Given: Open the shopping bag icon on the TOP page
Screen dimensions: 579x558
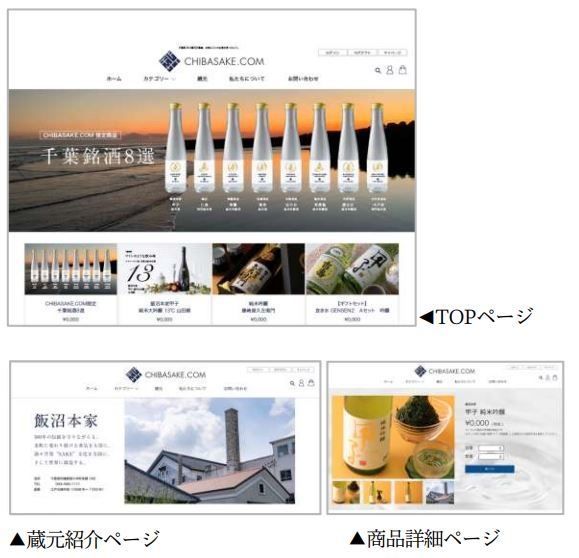Looking at the screenshot, I should click(x=402, y=69).
